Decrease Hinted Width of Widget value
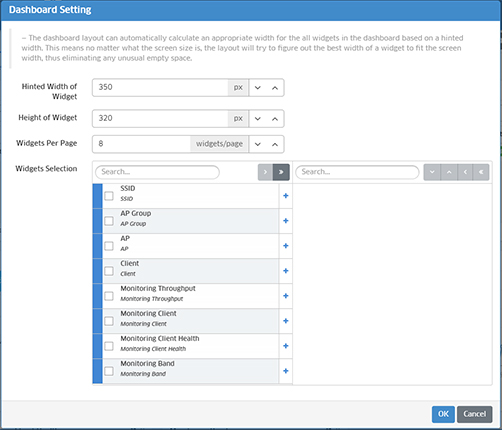This screenshot has width=502, height=430. (258, 88)
